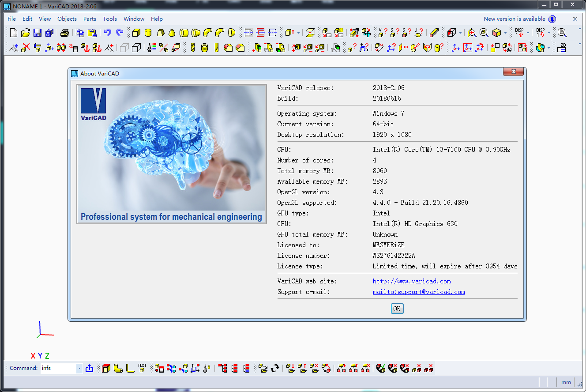Open the Edit menu
Viewport: 586px width, 392px height.
pos(27,19)
